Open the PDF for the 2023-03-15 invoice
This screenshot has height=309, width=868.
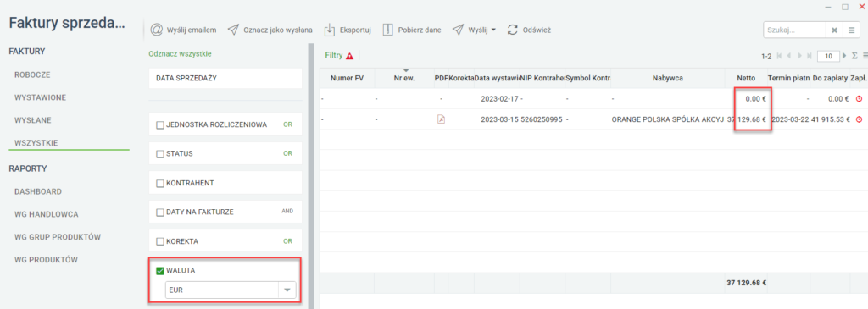tap(441, 119)
